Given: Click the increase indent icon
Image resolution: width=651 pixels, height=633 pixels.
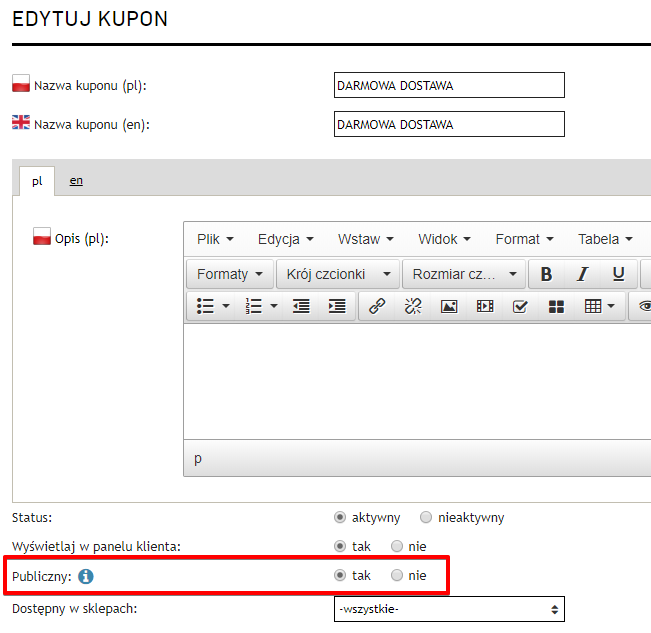Looking at the screenshot, I should click(x=337, y=306).
